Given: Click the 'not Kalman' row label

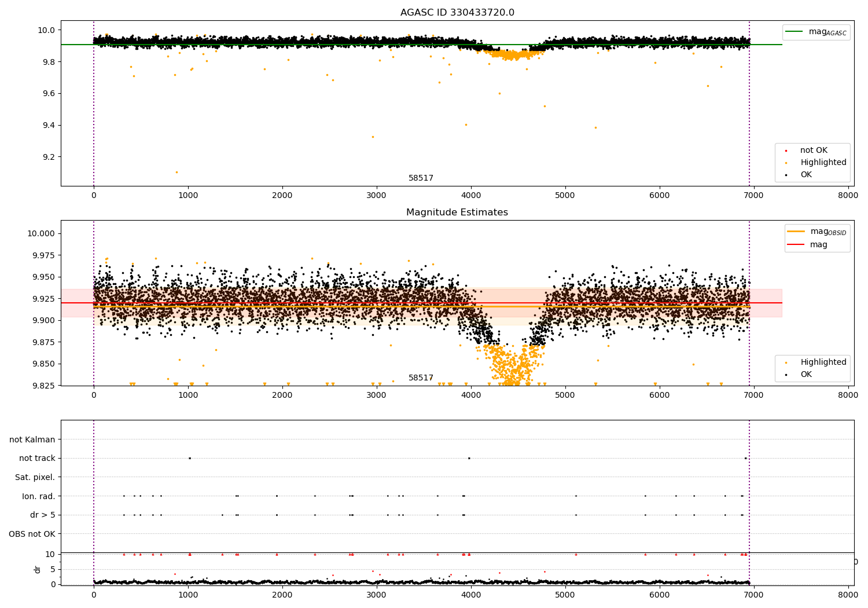Looking at the screenshot, I should tap(32, 439).
